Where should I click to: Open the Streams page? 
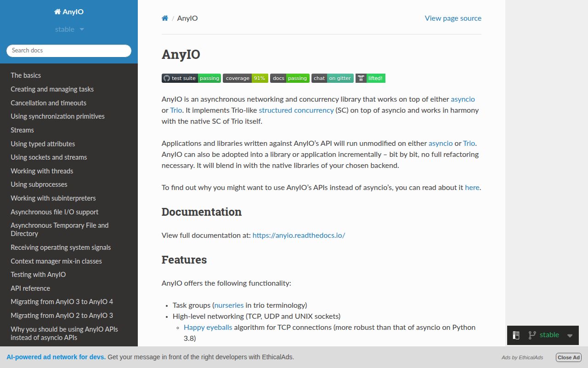coord(69,130)
